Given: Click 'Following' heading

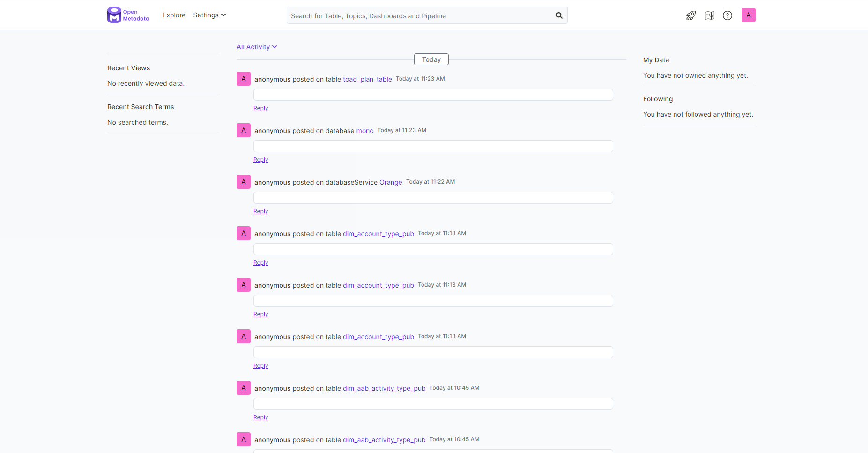Looking at the screenshot, I should [658, 99].
